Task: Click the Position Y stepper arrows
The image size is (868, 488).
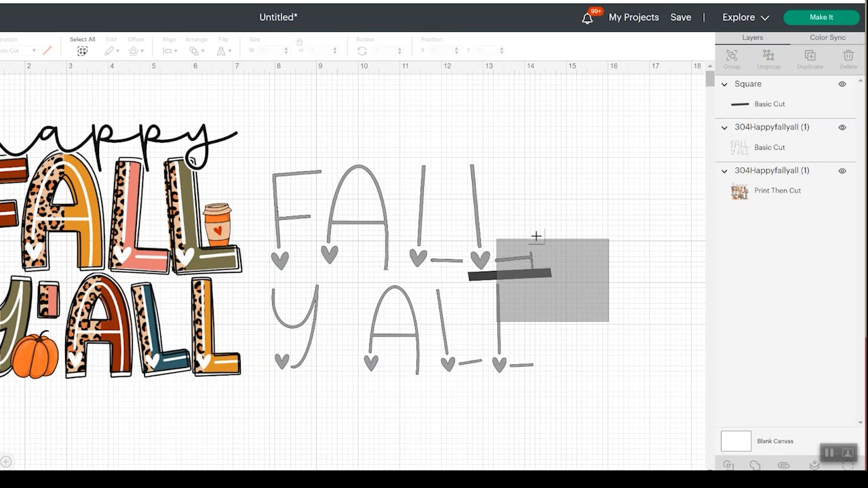Action: tap(501, 51)
